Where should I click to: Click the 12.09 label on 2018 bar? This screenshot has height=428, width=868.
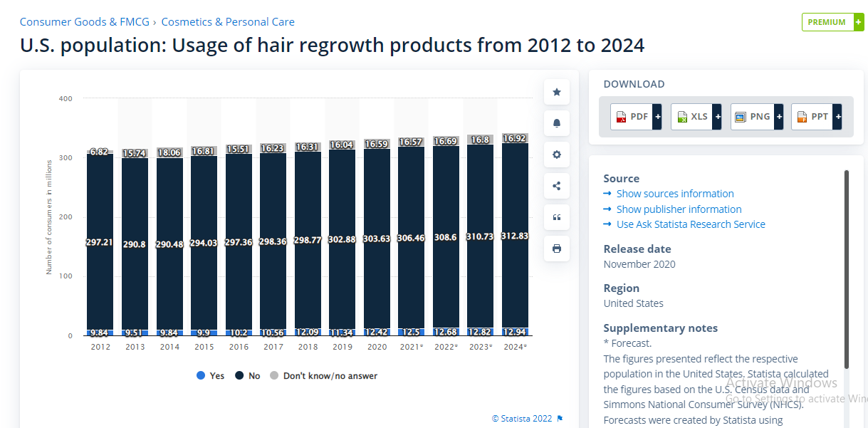308,332
